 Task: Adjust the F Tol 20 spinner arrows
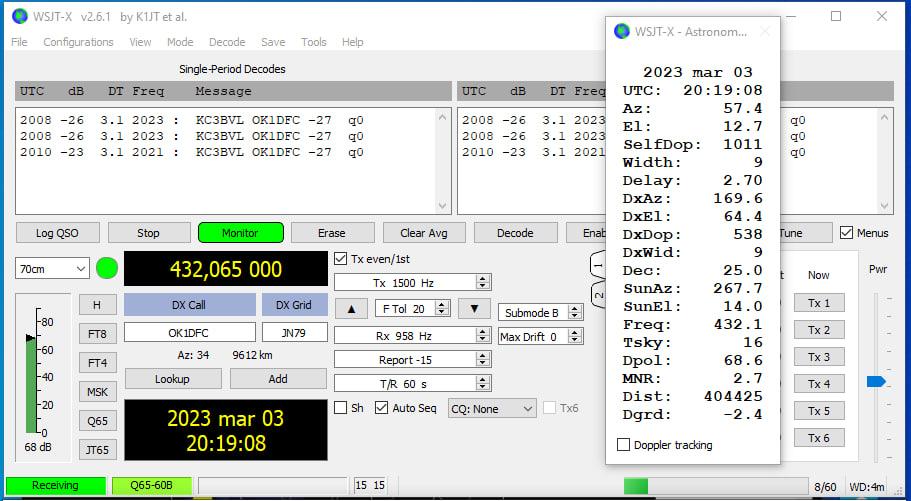[442, 309]
